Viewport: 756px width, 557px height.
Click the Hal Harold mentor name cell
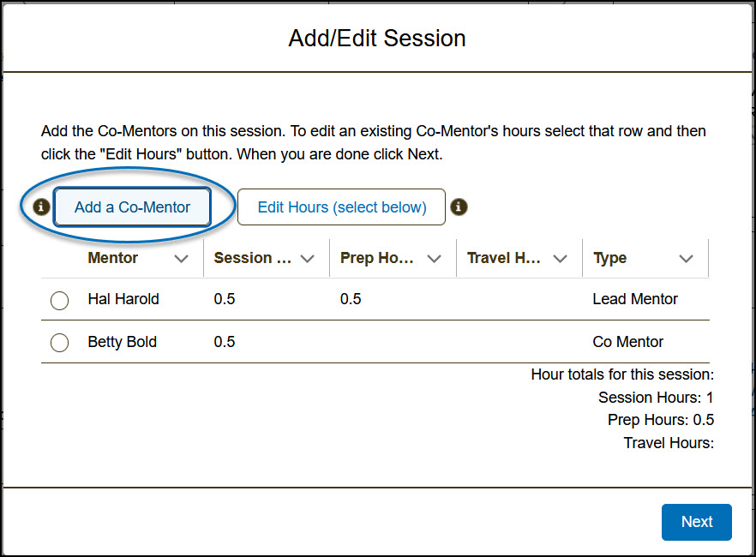point(123,299)
